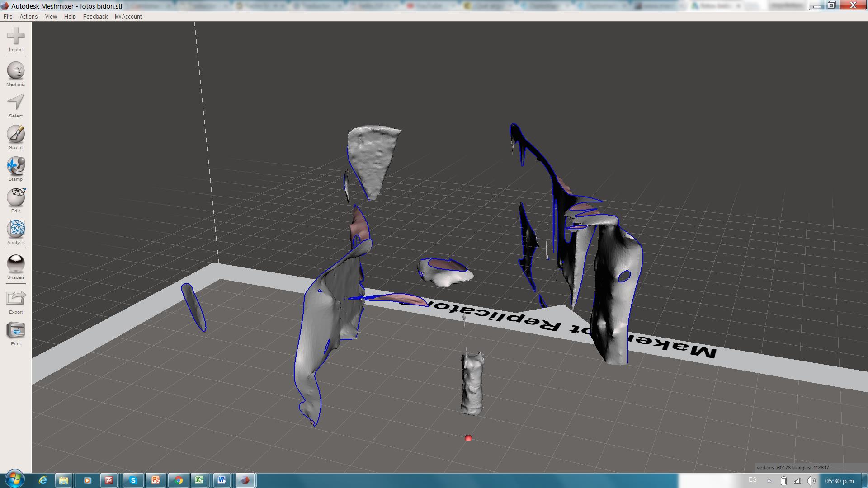Click the Windows Start button

14,479
